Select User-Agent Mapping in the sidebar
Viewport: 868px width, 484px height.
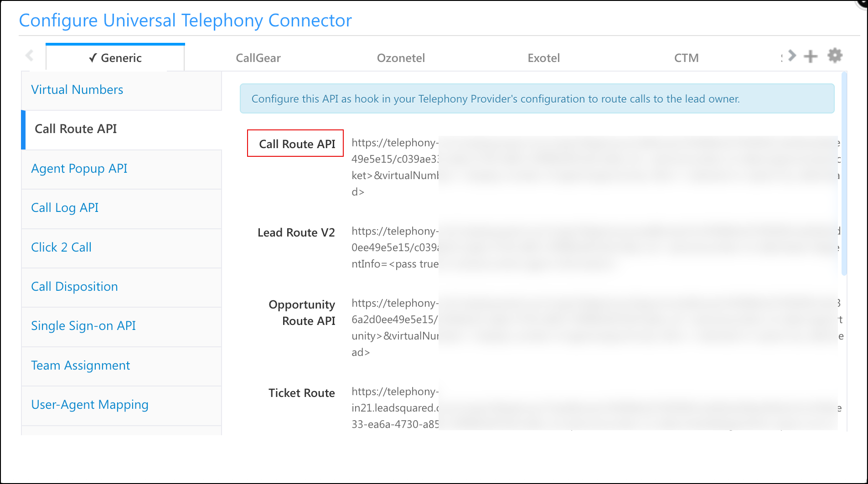tap(89, 404)
